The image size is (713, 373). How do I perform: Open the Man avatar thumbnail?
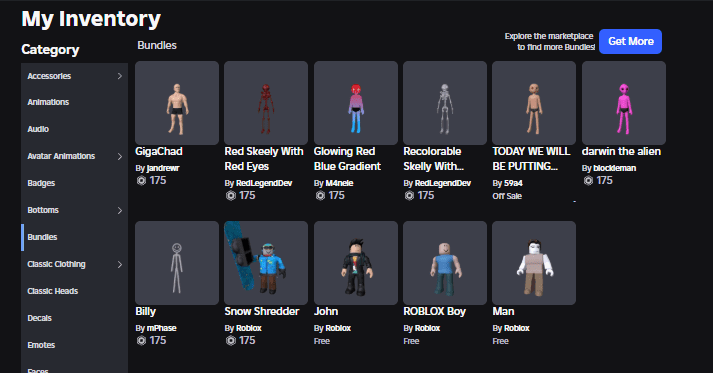[x=534, y=263]
